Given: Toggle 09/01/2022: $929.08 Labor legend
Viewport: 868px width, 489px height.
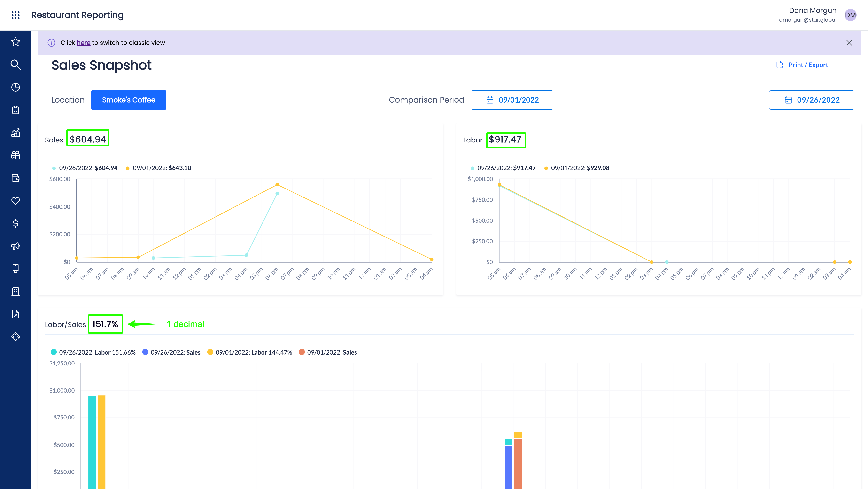Looking at the screenshot, I should pyautogui.click(x=577, y=168).
